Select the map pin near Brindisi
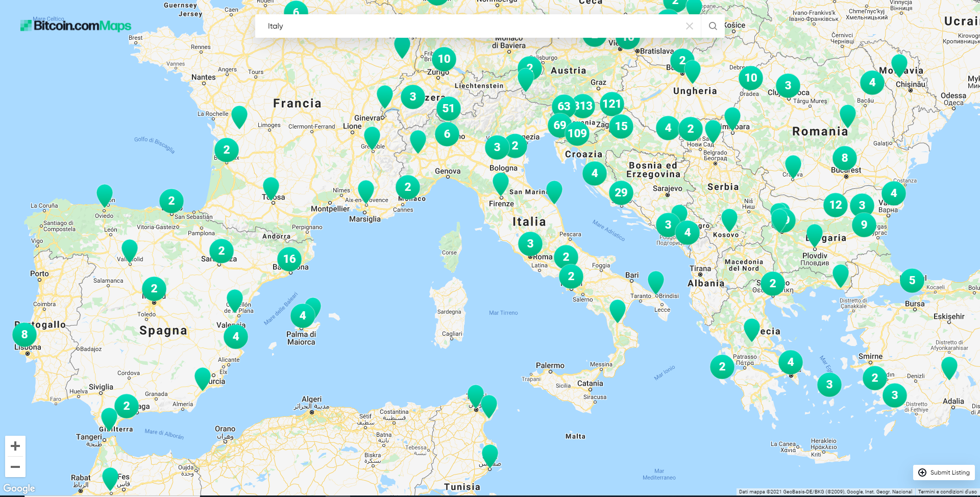Image resolution: width=980 pixels, height=497 pixels. point(656,282)
